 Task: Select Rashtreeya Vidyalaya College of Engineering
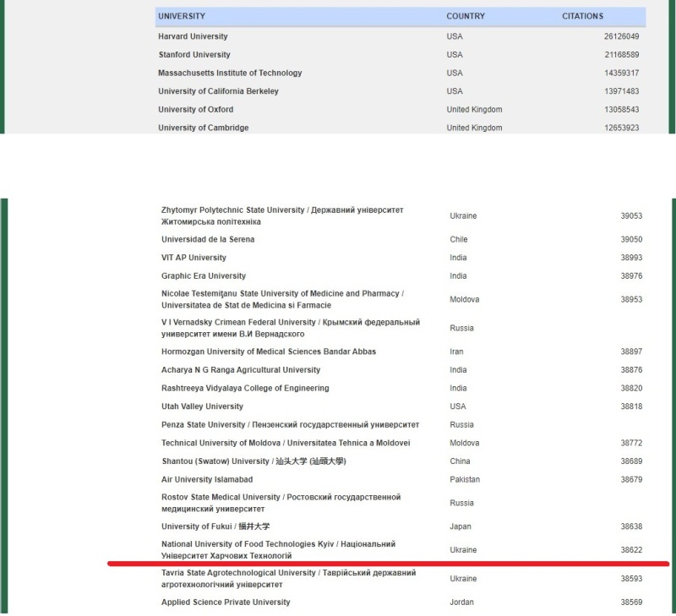pos(245,388)
